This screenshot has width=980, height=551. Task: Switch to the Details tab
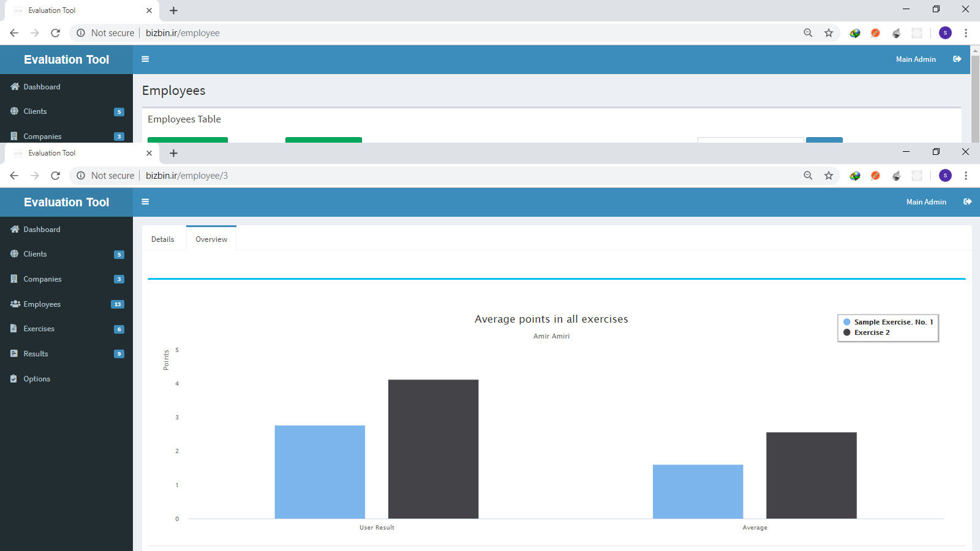point(163,239)
